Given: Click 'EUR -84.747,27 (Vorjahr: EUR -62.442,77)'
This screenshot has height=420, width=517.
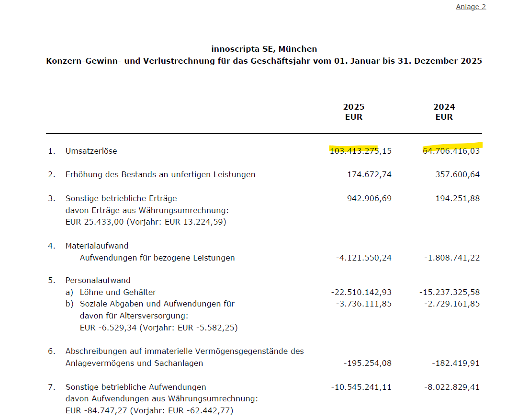Looking at the screenshot, I should tap(149, 411).
